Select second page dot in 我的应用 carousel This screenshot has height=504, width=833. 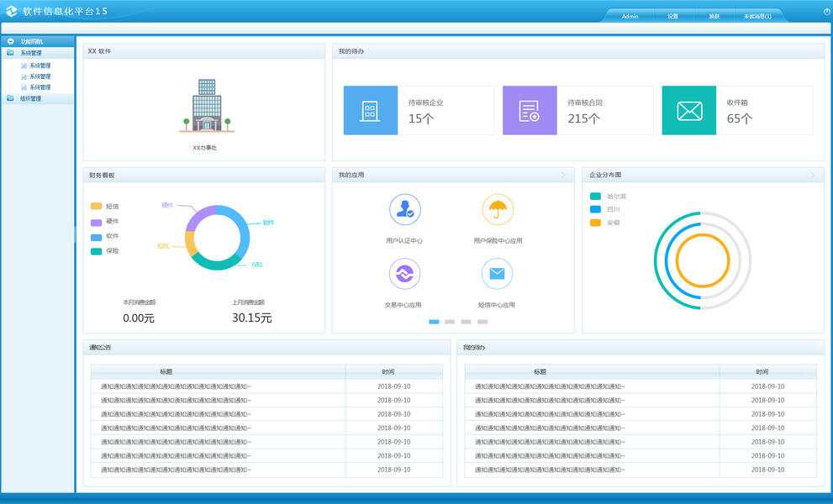click(x=450, y=322)
